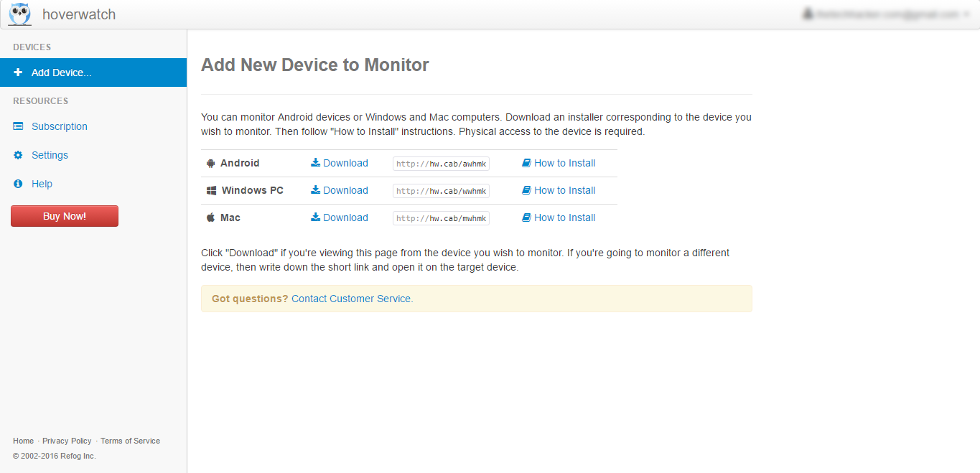Click the Help info icon
The width and height of the screenshot is (980, 473).
coord(18,184)
